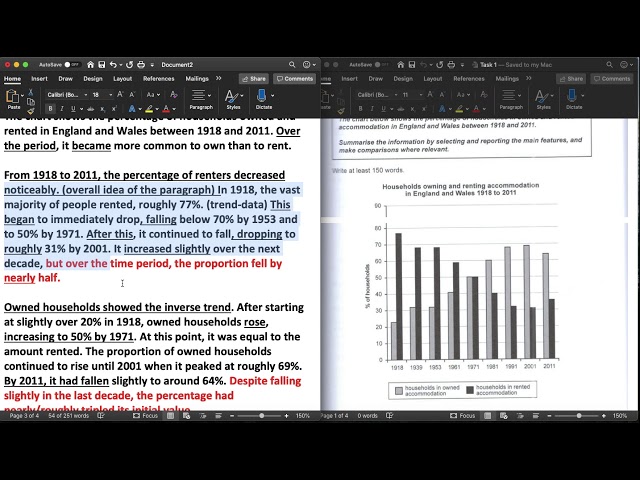Click Print icon in Document2 window
Screen dimensions: 640x480
click(x=141, y=64)
